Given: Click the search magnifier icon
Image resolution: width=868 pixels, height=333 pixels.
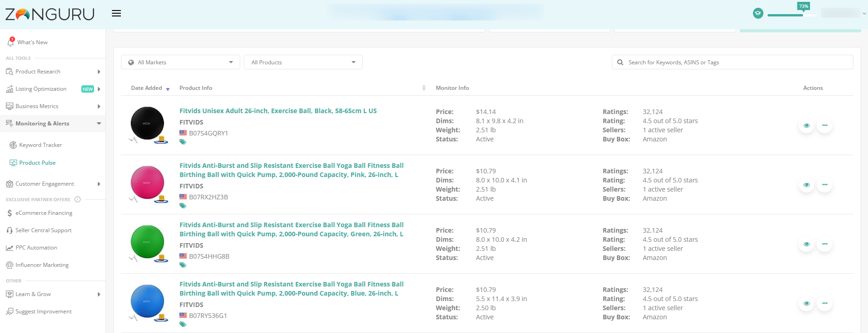Looking at the screenshot, I should [620, 62].
